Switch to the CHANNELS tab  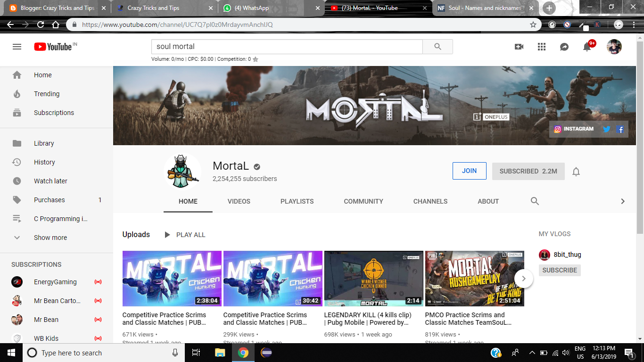pos(430,201)
